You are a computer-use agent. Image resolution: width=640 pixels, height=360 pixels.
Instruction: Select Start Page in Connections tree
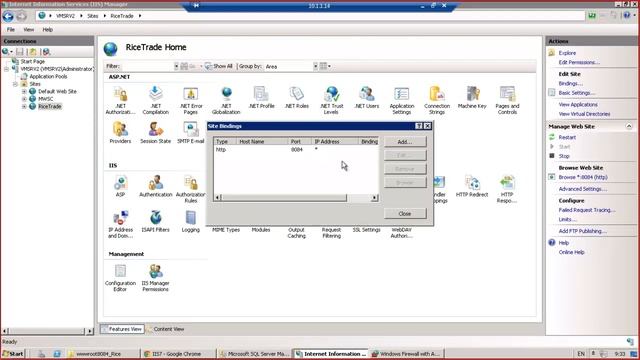[33, 61]
